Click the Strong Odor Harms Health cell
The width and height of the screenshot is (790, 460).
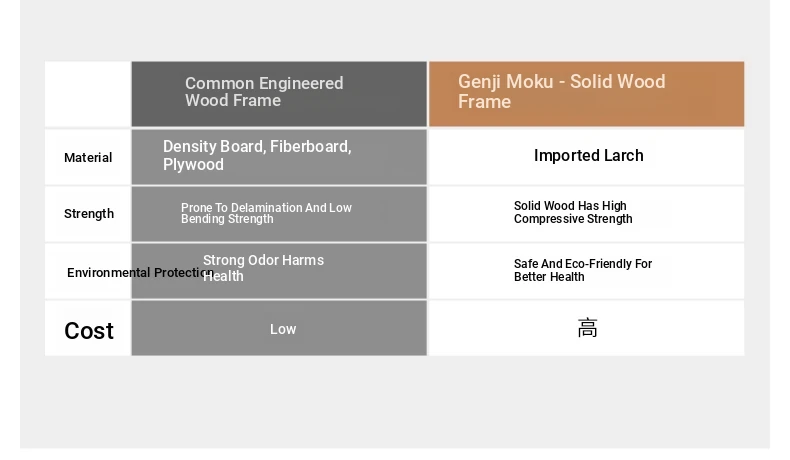pyautogui.click(x=279, y=271)
